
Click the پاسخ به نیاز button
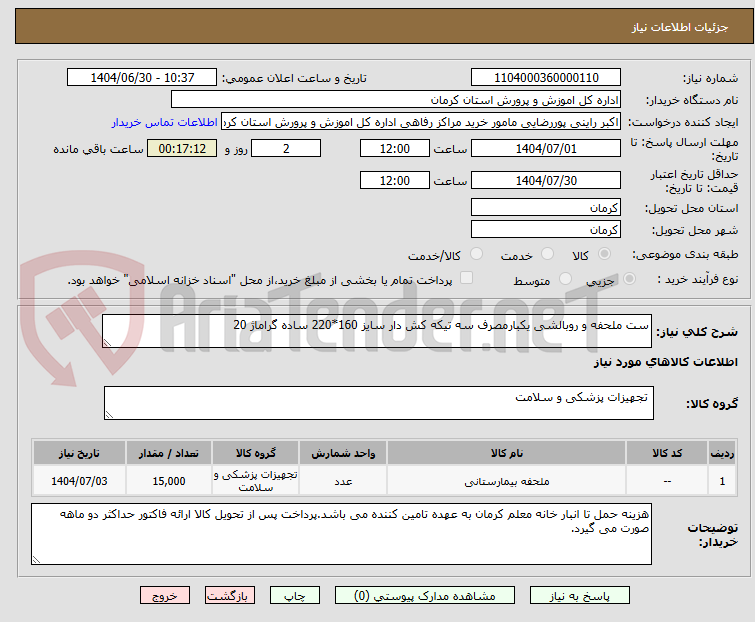pyautogui.click(x=580, y=596)
